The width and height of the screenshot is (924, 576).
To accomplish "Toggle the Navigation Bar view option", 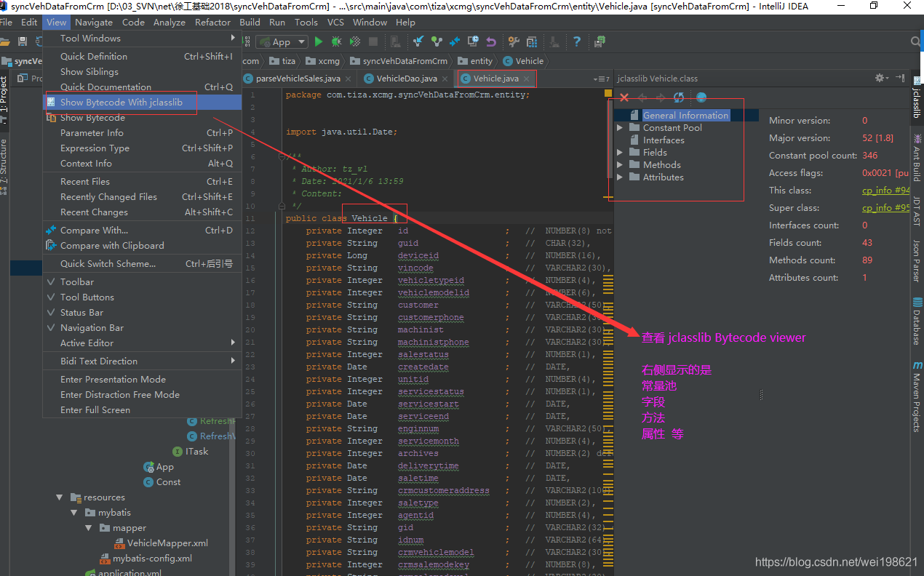I will pyautogui.click(x=142, y=327).
